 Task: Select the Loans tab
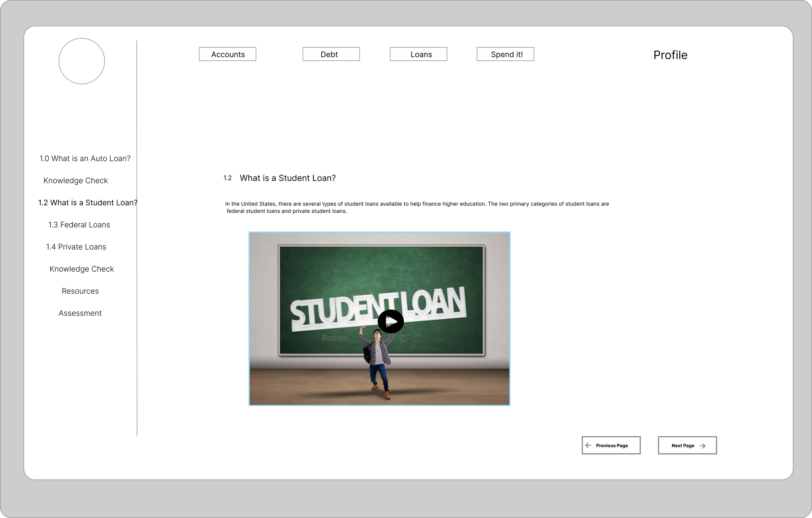click(418, 54)
